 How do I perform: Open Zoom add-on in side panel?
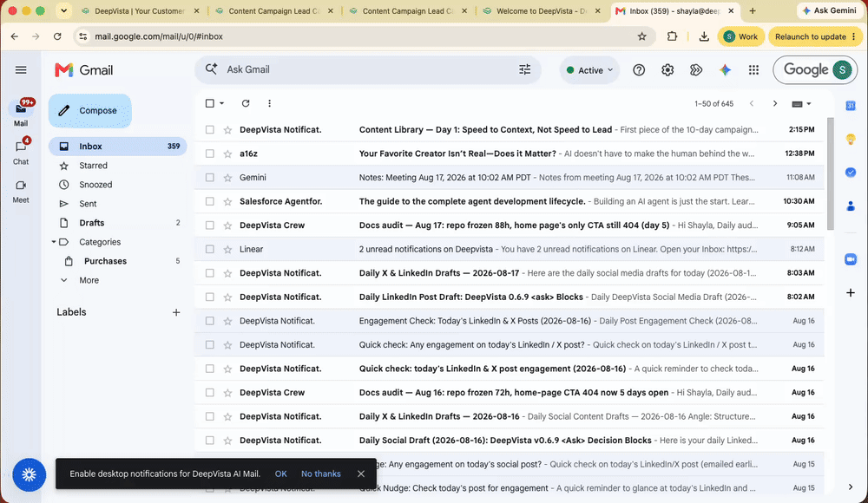coord(851,259)
